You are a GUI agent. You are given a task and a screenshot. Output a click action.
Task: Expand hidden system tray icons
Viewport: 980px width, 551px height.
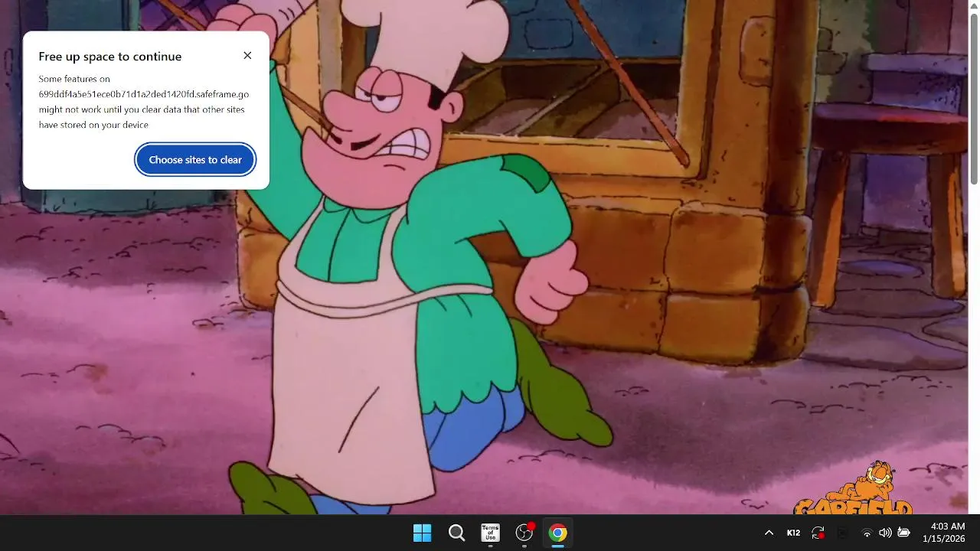(769, 533)
